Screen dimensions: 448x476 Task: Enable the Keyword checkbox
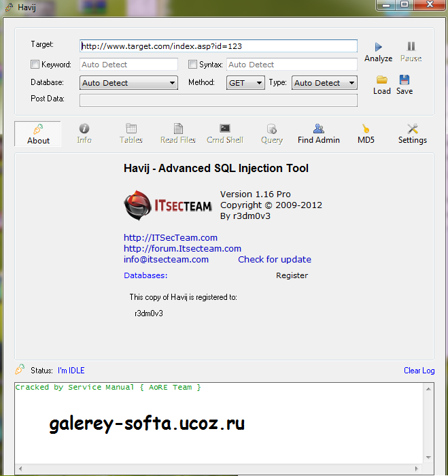click(35, 65)
